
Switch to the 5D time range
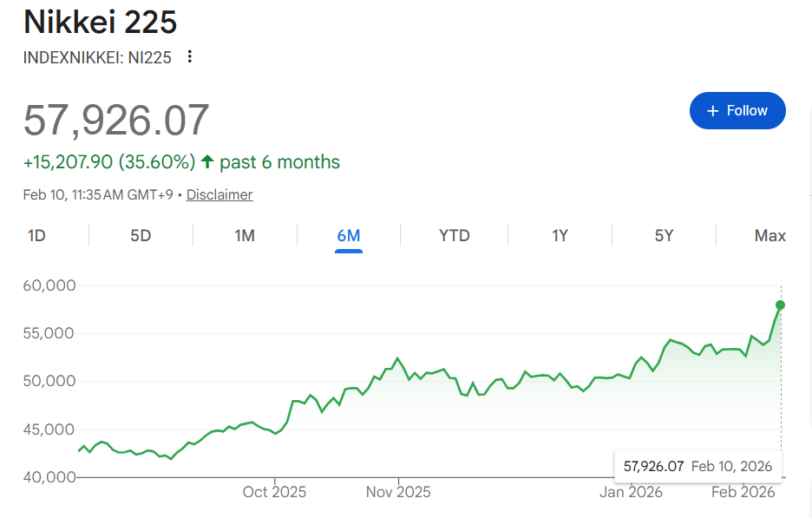pos(141,236)
